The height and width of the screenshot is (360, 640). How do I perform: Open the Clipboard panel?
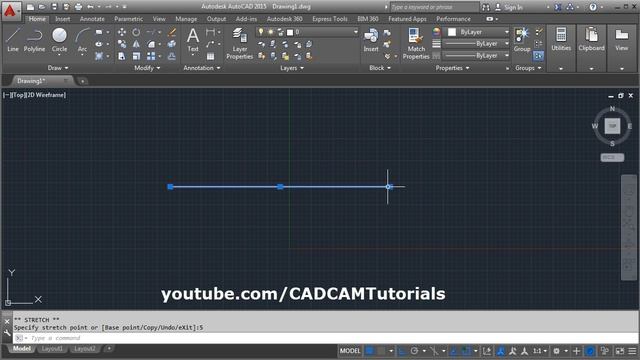[x=591, y=40]
